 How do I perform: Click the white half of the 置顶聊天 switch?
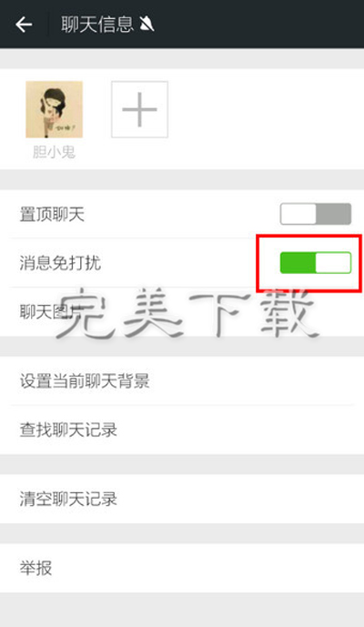tap(298, 214)
